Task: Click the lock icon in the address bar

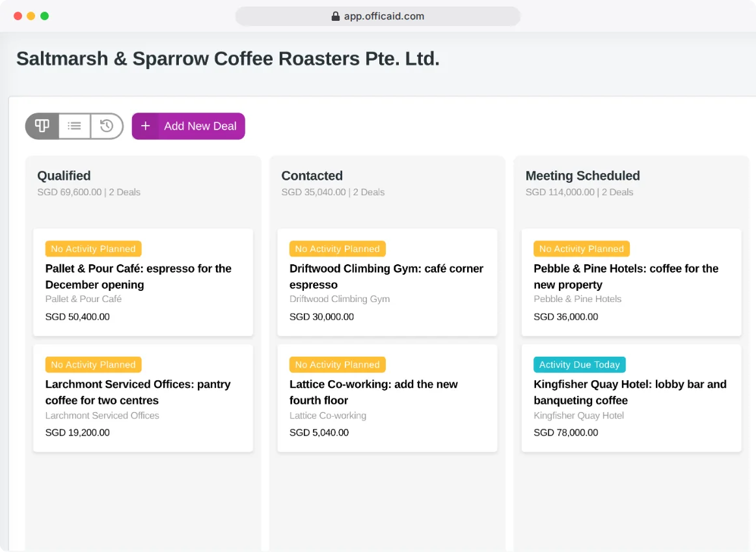Action: coord(336,16)
